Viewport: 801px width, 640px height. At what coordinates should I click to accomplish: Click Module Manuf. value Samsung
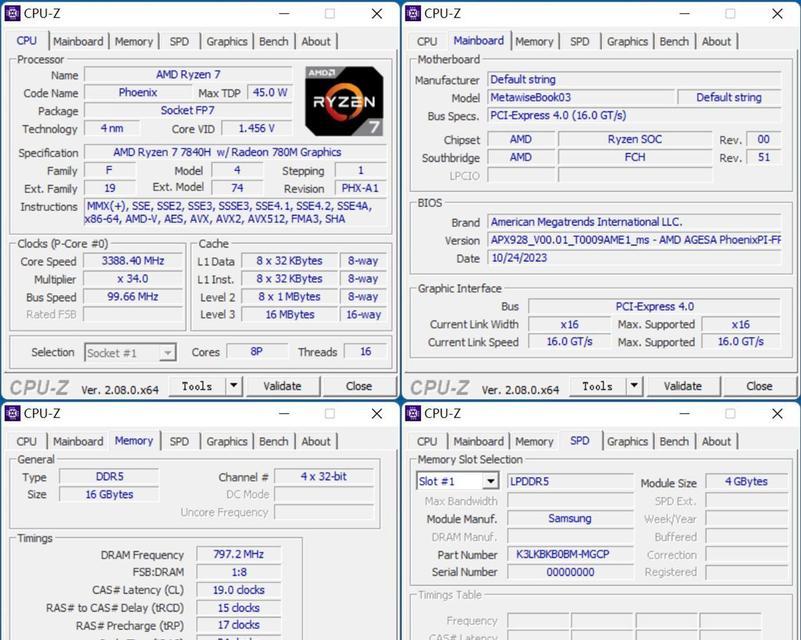tap(570, 518)
